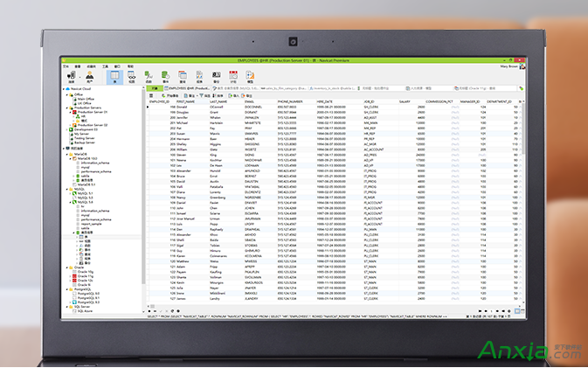Viewport: 588px width, 368px height.
Task: Open the 查看 (View) menu
Action: [78, 66]
